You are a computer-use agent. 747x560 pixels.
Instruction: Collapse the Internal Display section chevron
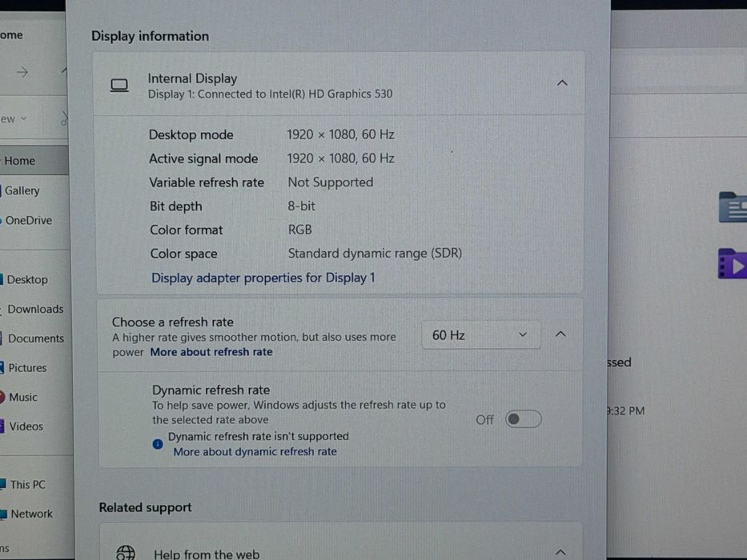562,83
